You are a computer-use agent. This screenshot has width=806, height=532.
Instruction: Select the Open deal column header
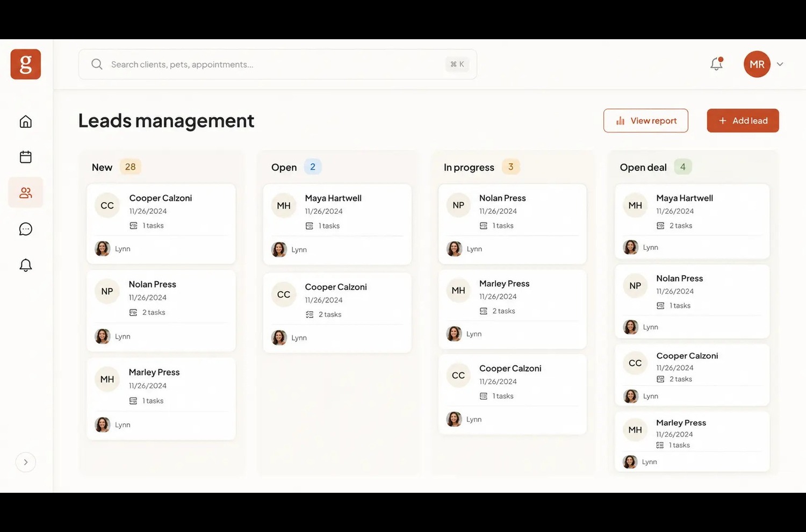(x=643, y=167)
